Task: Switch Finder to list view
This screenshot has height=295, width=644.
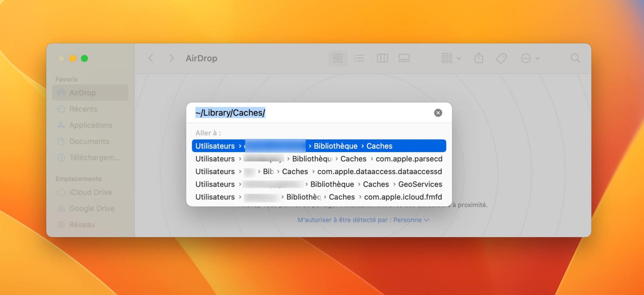Action: tap(359, 58)
